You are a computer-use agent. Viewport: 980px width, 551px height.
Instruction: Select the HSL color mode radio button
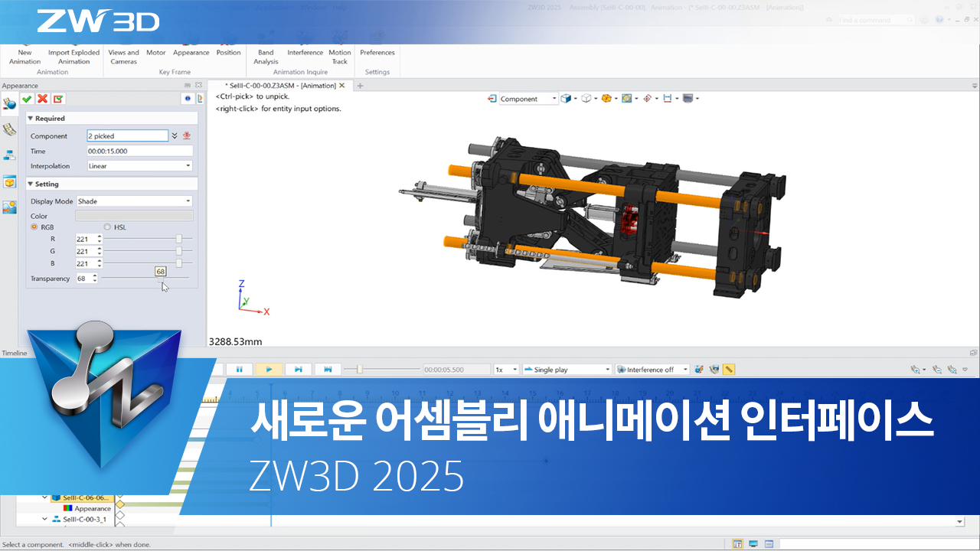(x=107, y=227)
